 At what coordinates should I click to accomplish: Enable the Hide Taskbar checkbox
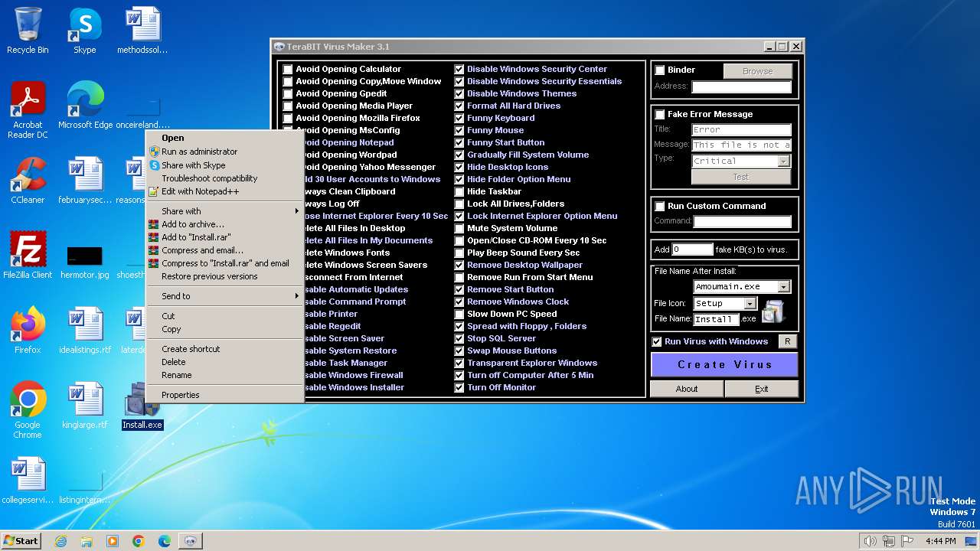459,192
